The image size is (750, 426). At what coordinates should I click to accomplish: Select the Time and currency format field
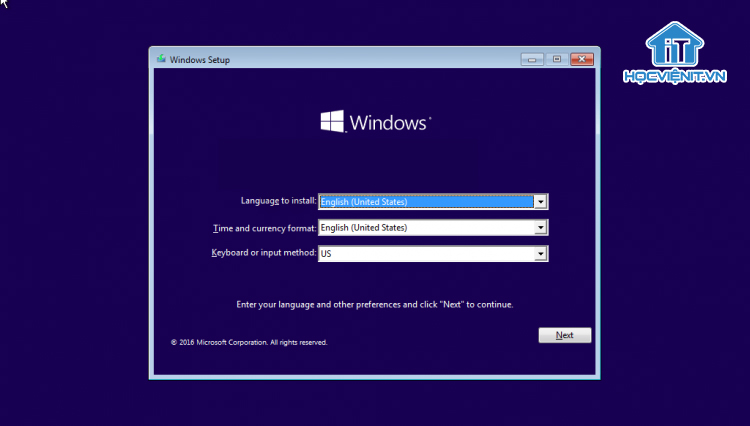tap(433, 228)
